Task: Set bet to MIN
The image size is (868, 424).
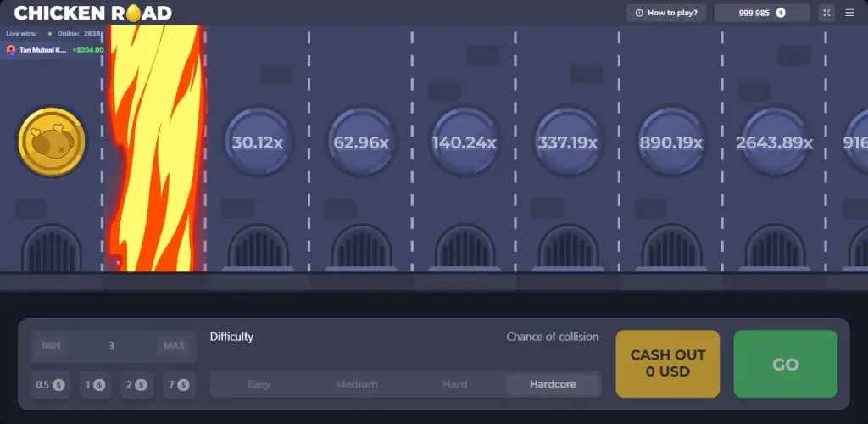Action: pos(51,346)
